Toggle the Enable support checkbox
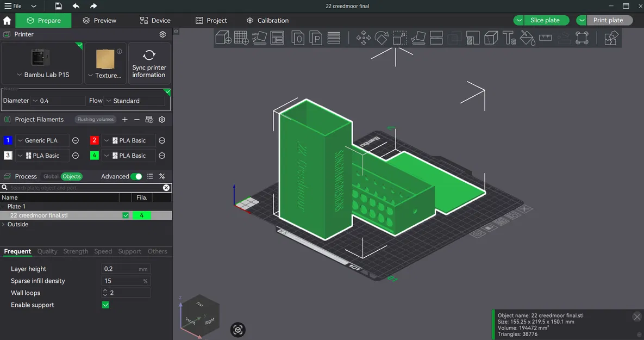 coord(105,305)
